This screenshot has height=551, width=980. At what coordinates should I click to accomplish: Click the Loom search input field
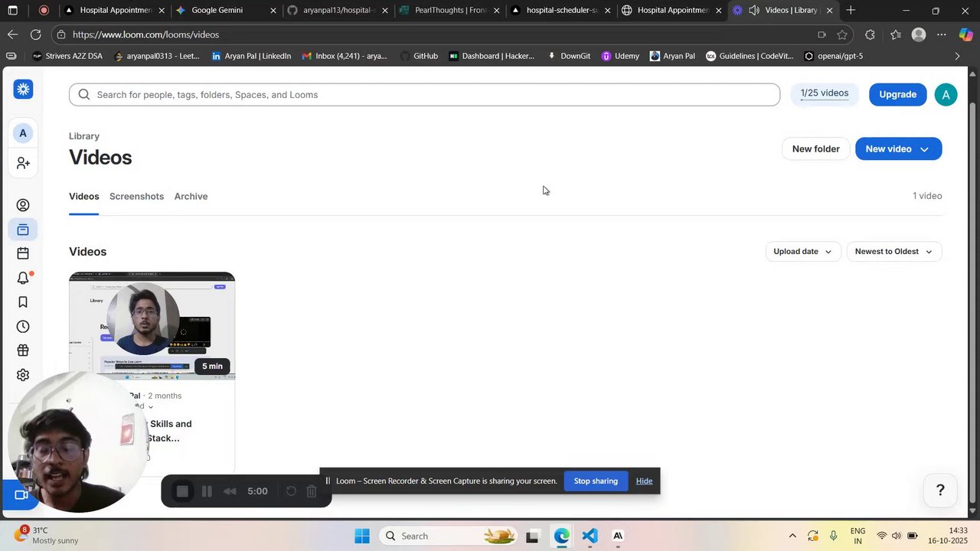(x=424, y=95)
